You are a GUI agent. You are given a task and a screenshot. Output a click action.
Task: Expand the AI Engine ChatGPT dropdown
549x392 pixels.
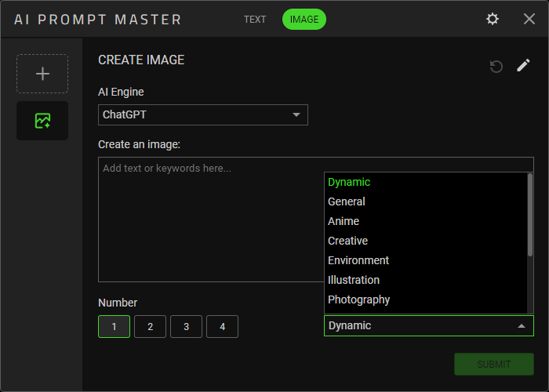(x=203, y=114)
